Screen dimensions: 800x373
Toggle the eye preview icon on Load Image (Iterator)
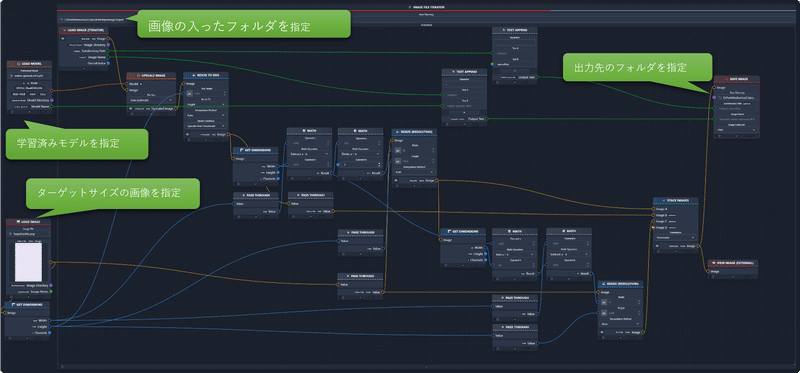(63, 38)
